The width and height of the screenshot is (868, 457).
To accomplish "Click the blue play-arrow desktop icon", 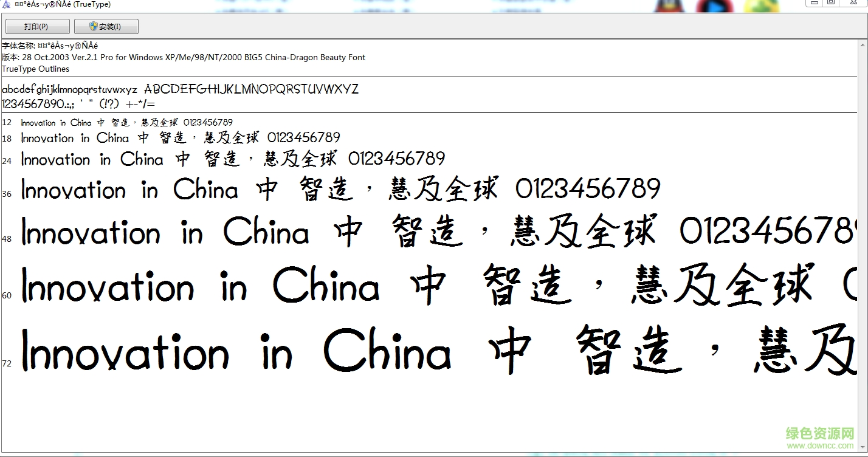I will point(715,7).
